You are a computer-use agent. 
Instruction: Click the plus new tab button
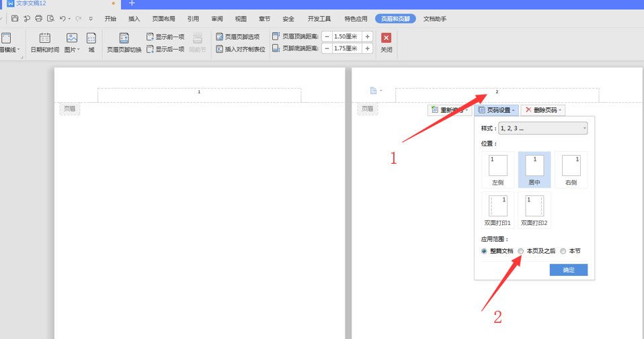click(x=132, y=3)
